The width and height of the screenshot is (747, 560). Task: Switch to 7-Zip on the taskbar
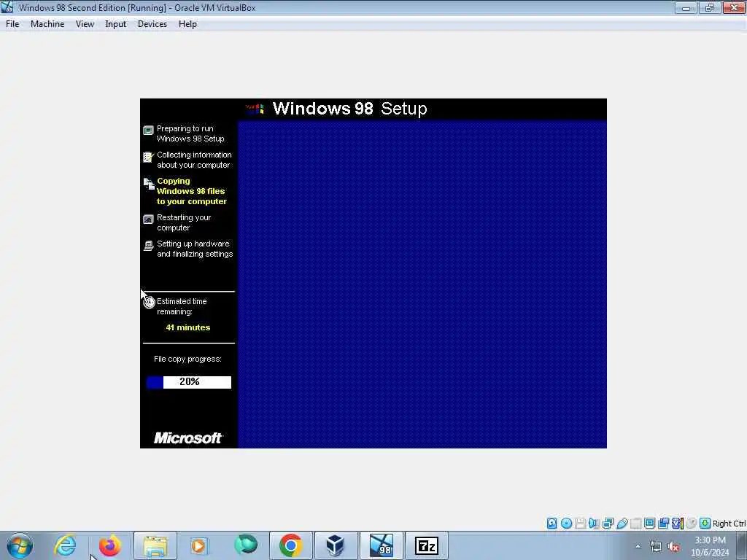pyautogui.click(x=426, y=545)
